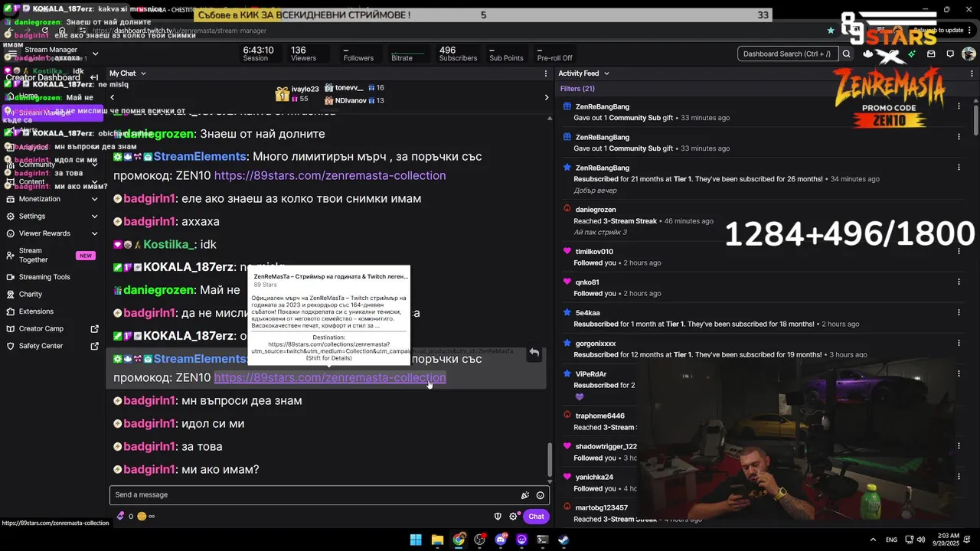Viewport: 980px width, 551px height.
Task: Open options for daniegrozen stream streak event
Action: (959, 209)
